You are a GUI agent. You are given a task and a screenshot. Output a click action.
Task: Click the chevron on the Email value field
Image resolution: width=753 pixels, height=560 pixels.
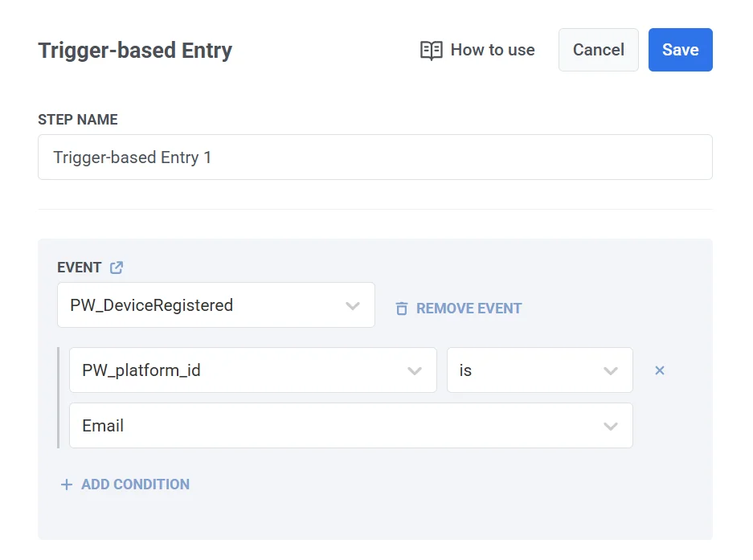pyautogui.click(x=611, y=426)
